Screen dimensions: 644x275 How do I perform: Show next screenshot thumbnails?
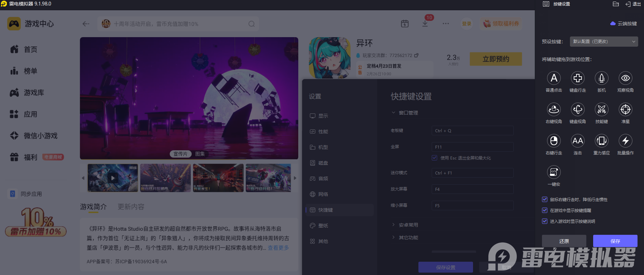click(295, 178)
